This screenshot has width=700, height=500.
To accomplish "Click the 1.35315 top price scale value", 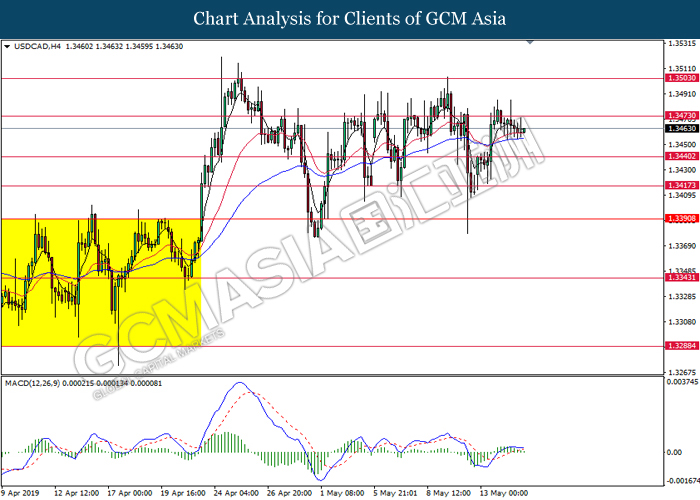I will 682,43.
